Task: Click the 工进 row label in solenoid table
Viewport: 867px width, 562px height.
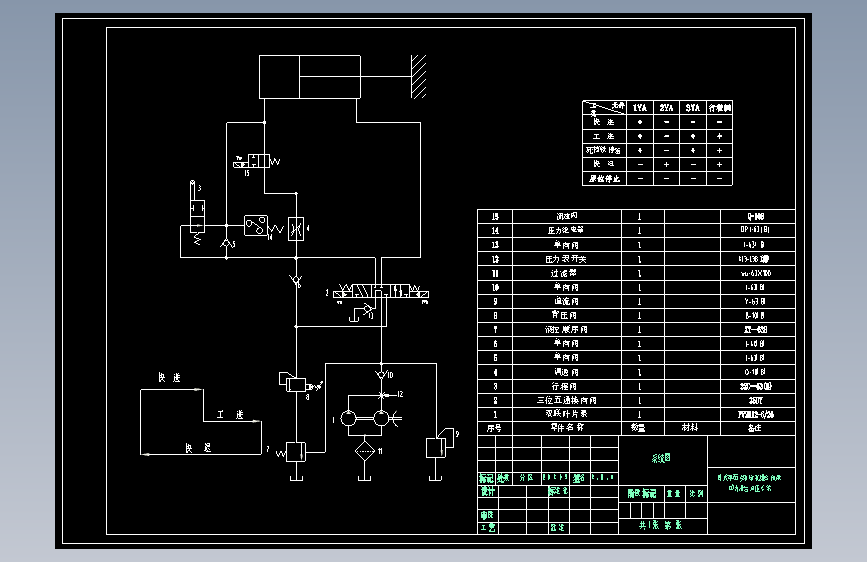Action: coord(604,136)
